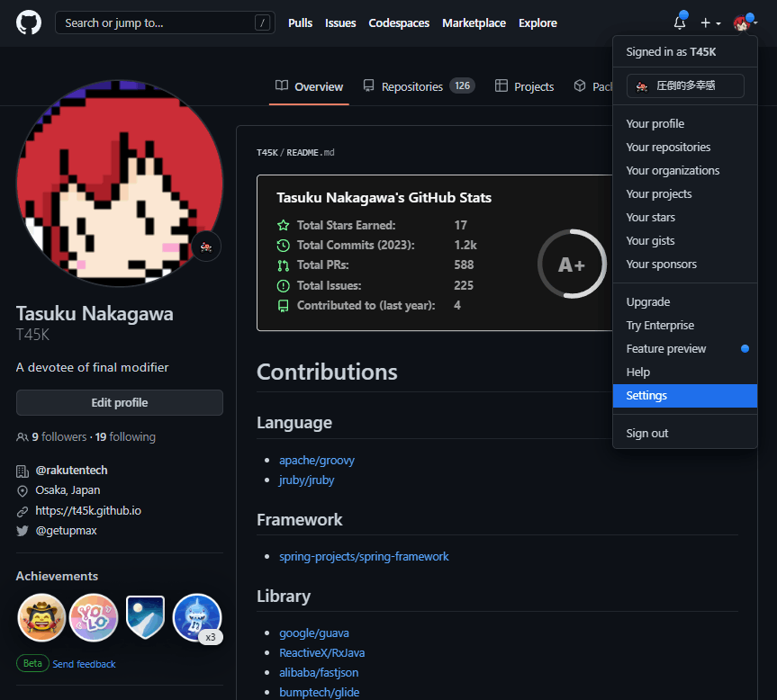777x700 pixels.
Task: Select Your profile in the menu
Action: (x=685, y=124)
